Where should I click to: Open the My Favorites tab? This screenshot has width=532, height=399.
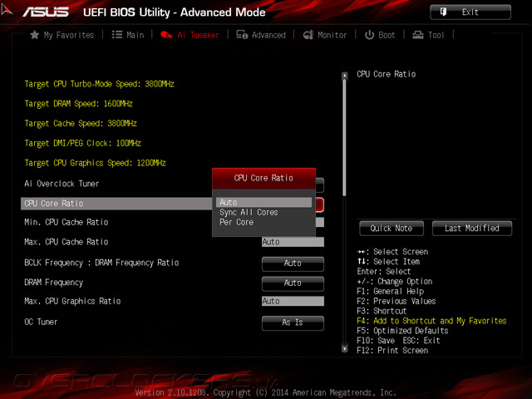(x=62, y=35)
